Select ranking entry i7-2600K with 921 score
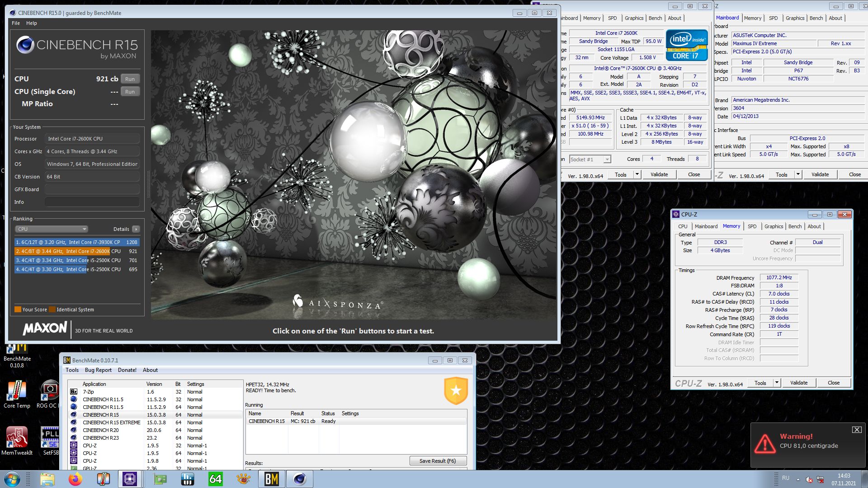This screenshot has height=488, width=868. click(x=77, y=251)
